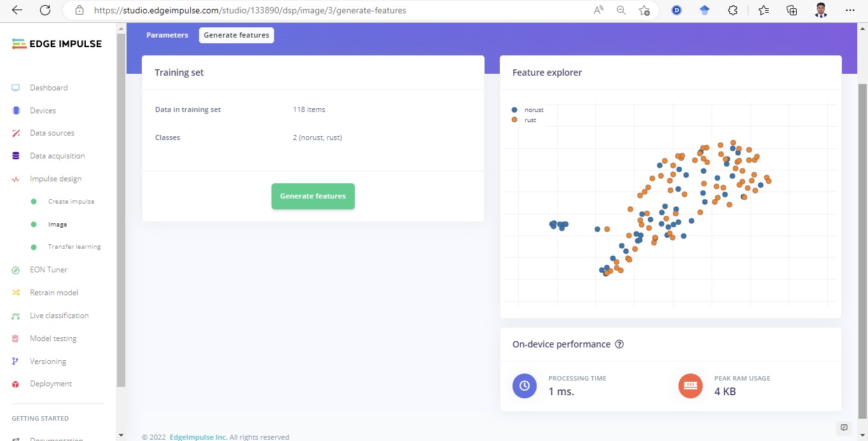Switch to the Parameters tab
This screenshot has width=868, height=441.
pos(167,35)
